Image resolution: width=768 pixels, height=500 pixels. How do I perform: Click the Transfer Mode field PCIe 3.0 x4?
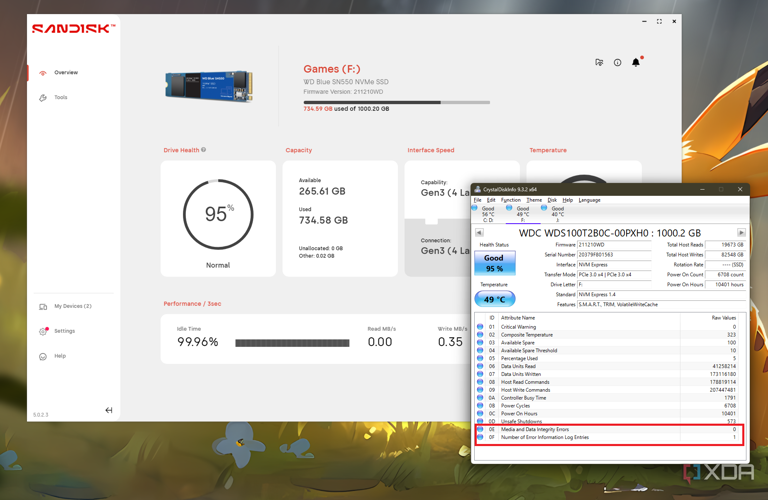614,275
